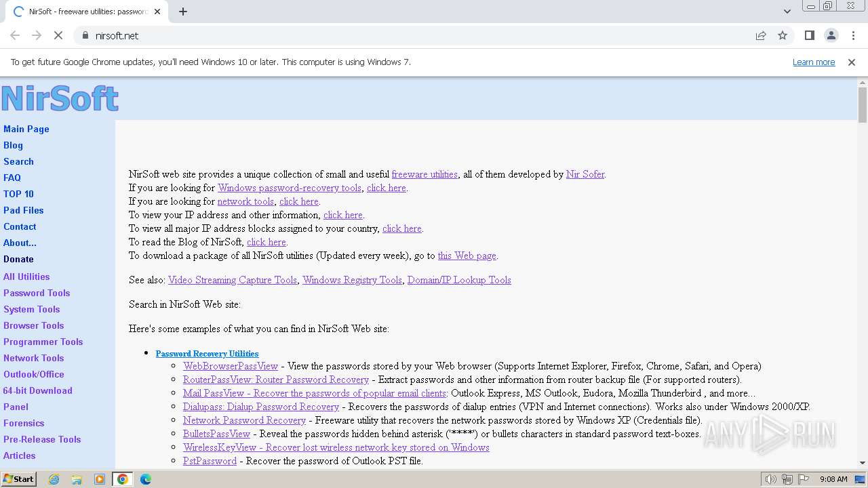This screenshot has height=488, width=868.
Task: Go forward to the next page
Action: pos(37,35)
